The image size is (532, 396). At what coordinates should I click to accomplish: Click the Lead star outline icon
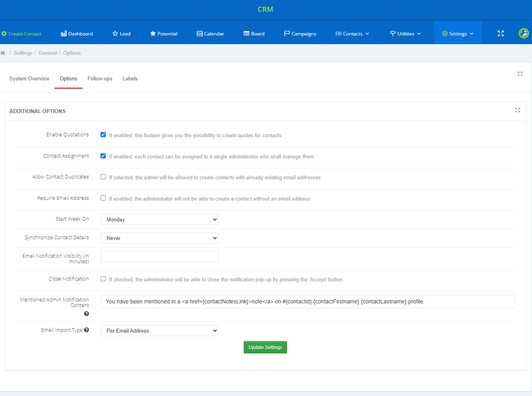(x=115, y=33)
